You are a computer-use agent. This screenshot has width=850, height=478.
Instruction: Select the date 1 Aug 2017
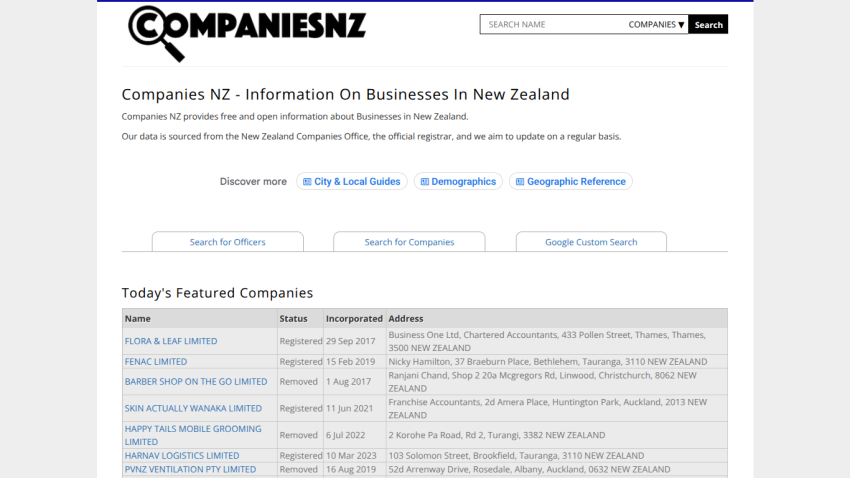(x=348, y=382)
